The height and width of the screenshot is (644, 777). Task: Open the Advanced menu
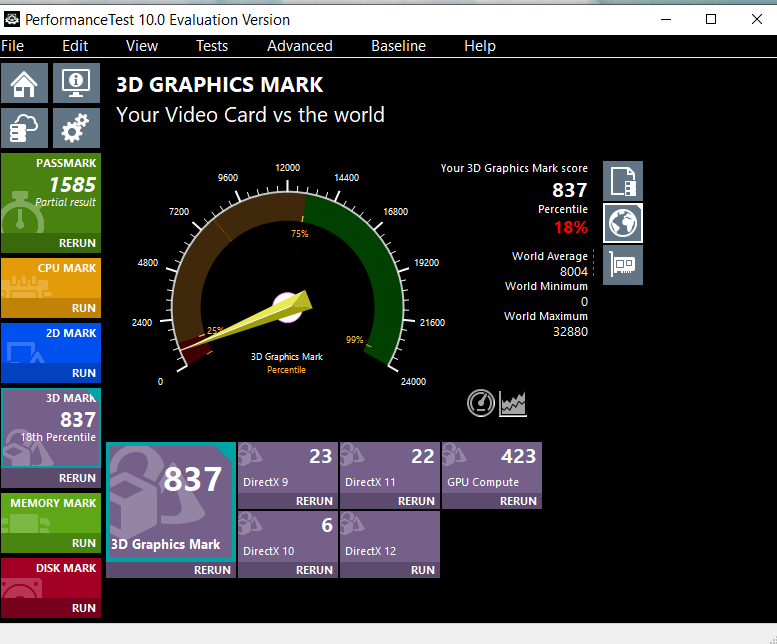pos(300,46)
